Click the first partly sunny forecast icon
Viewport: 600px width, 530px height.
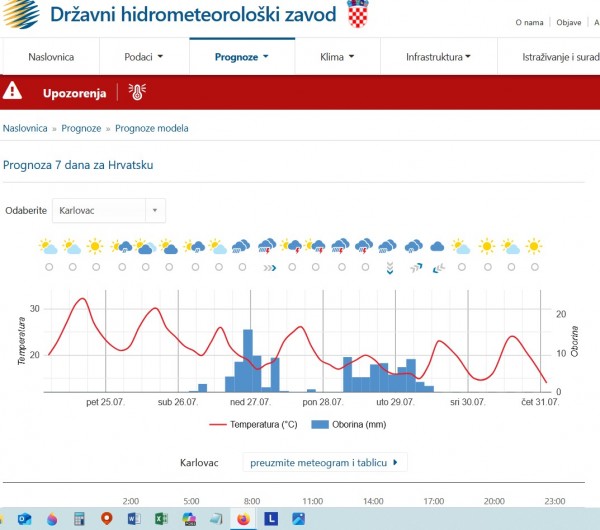point(49,247)
